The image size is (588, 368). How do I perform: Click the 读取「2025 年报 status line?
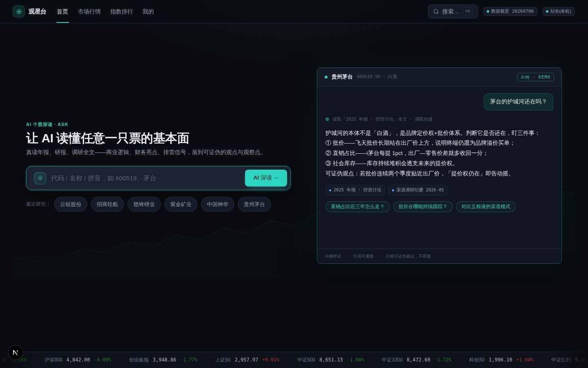click(379, 119)
